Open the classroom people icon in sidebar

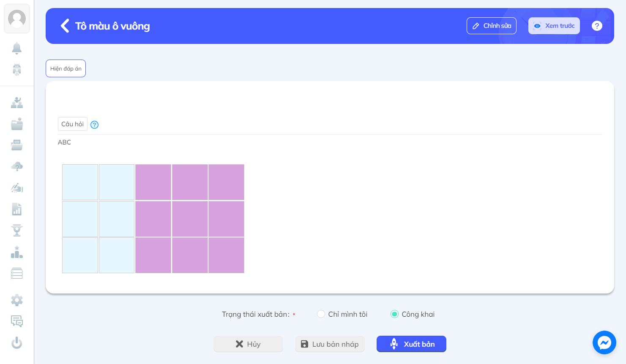(x=17, y=103)
